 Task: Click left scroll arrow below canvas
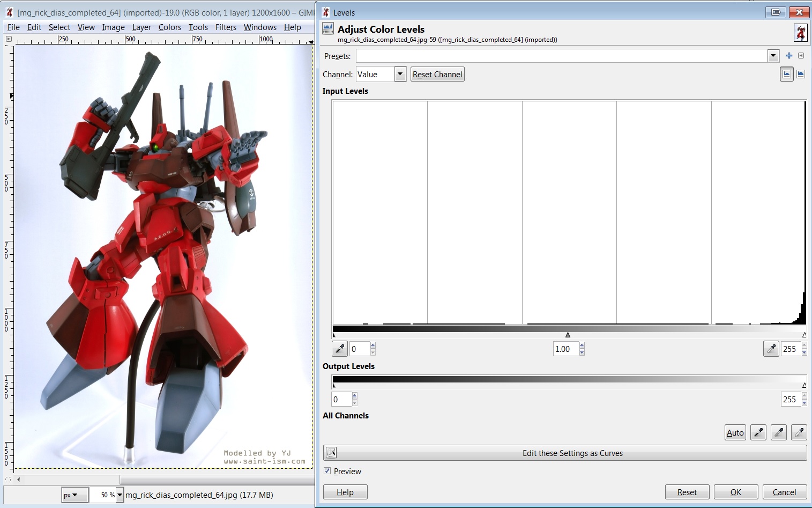pos(19,480)
